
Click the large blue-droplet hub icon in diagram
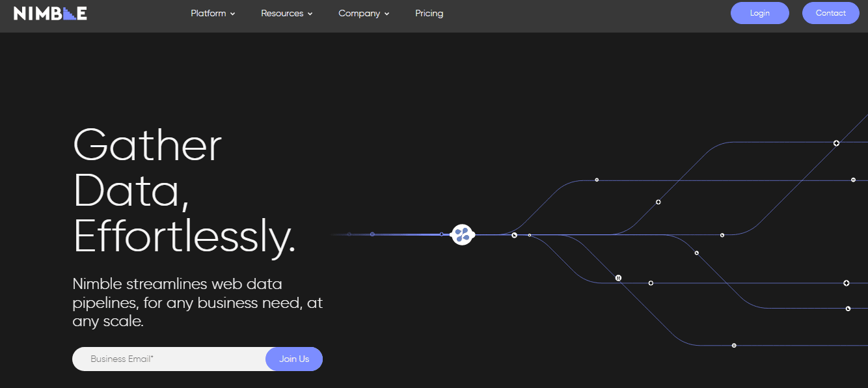click(462, 234)
